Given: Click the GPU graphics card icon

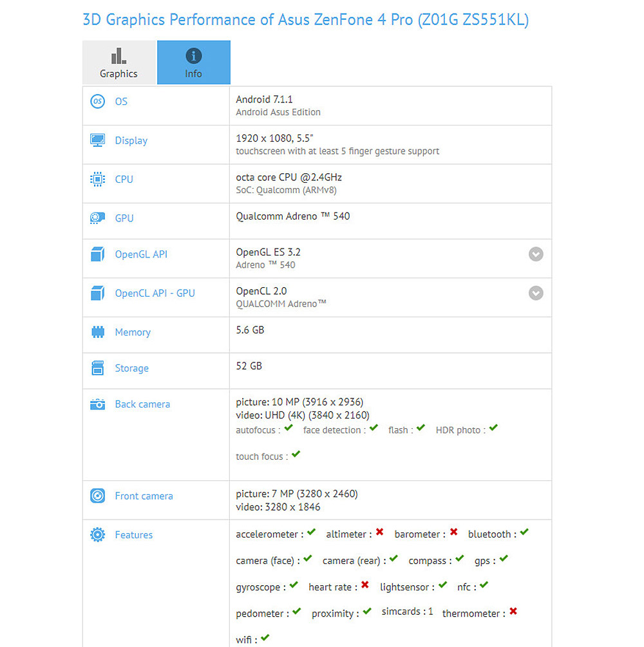Looking at the screenshot, I should [x=97, y=218].
